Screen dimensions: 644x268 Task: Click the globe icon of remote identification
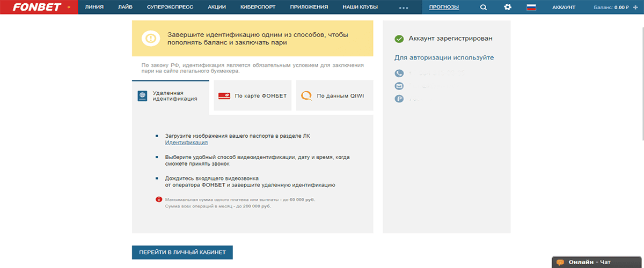tap(143, 95)
